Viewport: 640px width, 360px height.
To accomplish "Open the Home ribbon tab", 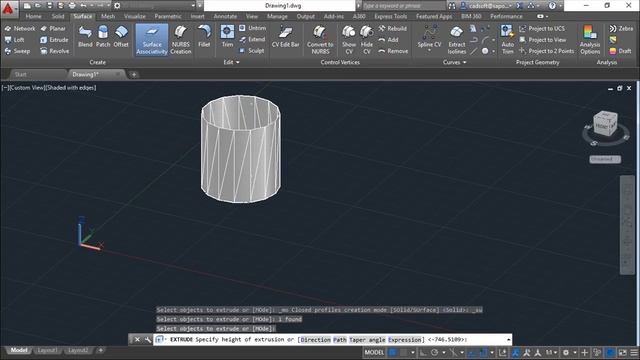I will pyautogui.click(x=33, y=16).
